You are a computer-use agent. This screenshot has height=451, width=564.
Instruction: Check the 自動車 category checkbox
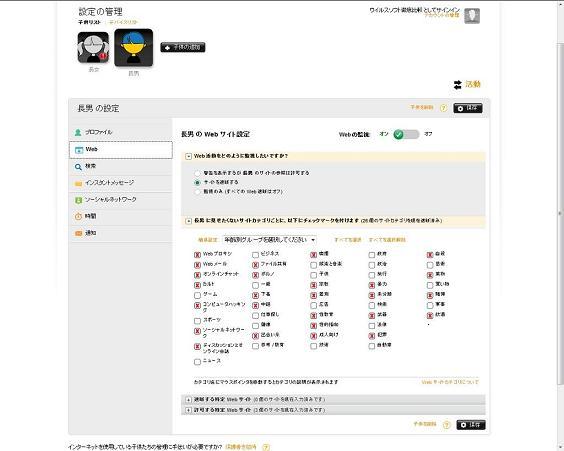pyautogui.click(x=372, y=346)
